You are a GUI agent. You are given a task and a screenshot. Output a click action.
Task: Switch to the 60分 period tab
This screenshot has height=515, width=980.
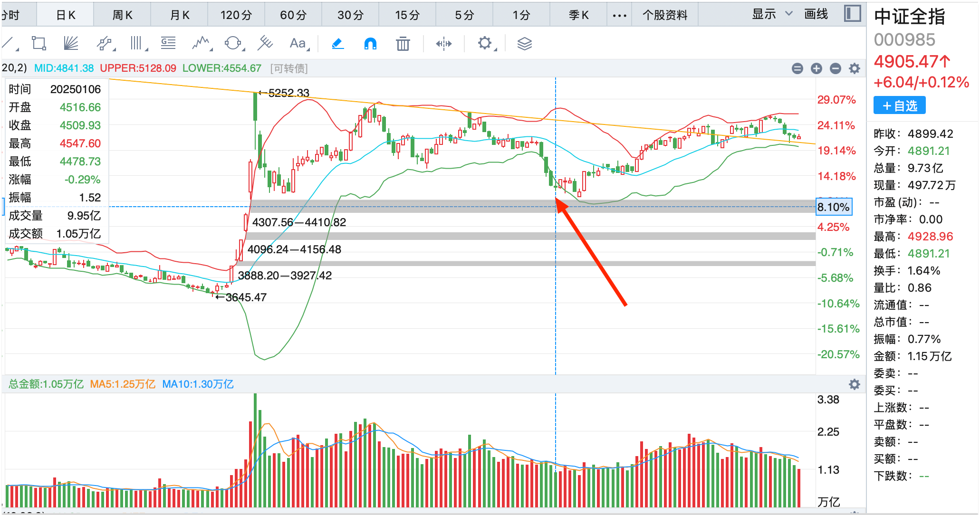(x=293, y=15)
